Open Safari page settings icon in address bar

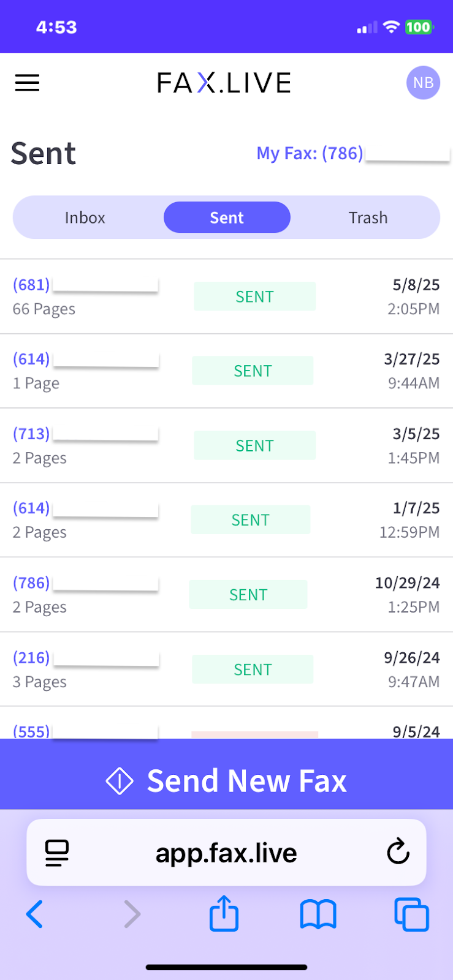click(x=57, y=853)
